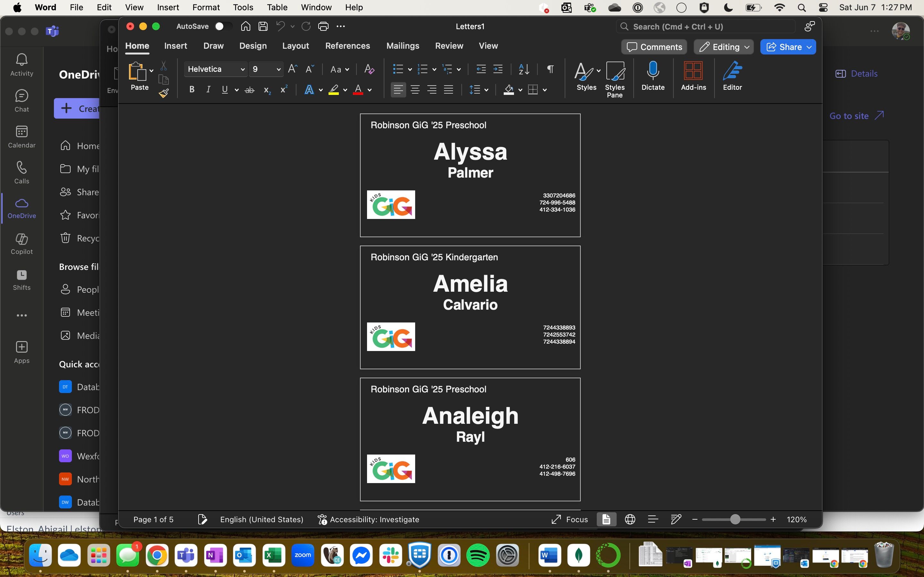
Task: Open the Table menu in menu bar
Action: (277, 8)
